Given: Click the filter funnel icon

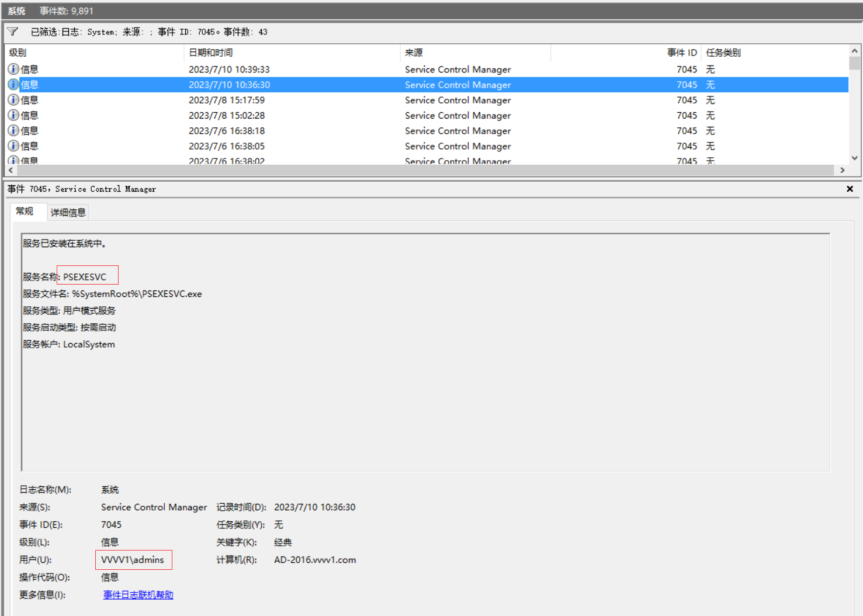Looking at the screenshot, I should (12, 32).
